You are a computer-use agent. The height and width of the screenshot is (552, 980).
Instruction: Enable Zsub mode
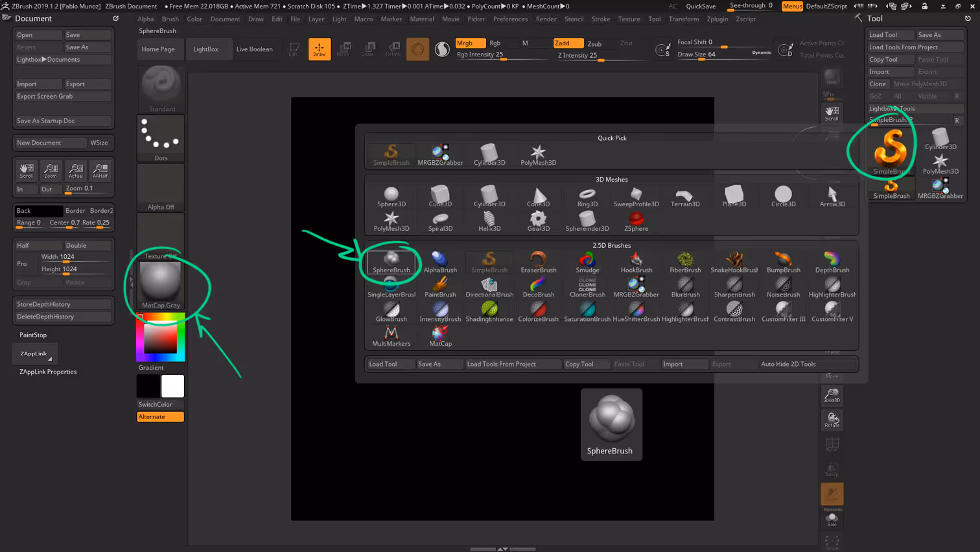[594, 43]
